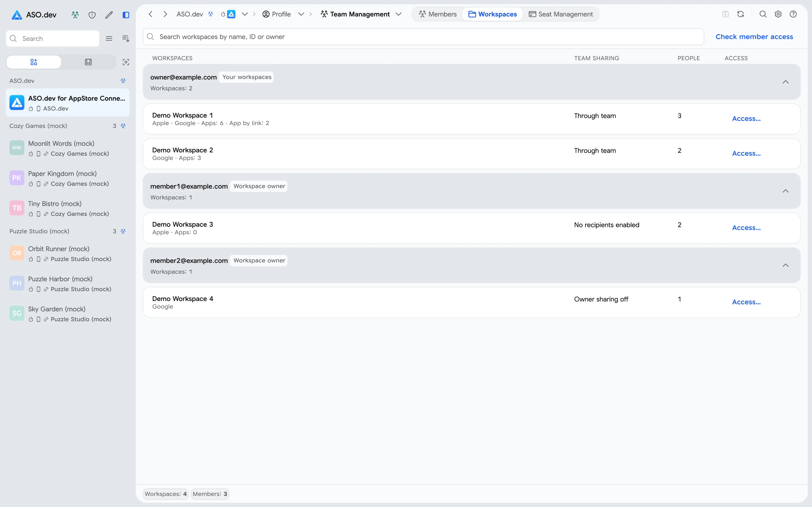Click the ASO.dev breadcrumb text

point(190,14)
